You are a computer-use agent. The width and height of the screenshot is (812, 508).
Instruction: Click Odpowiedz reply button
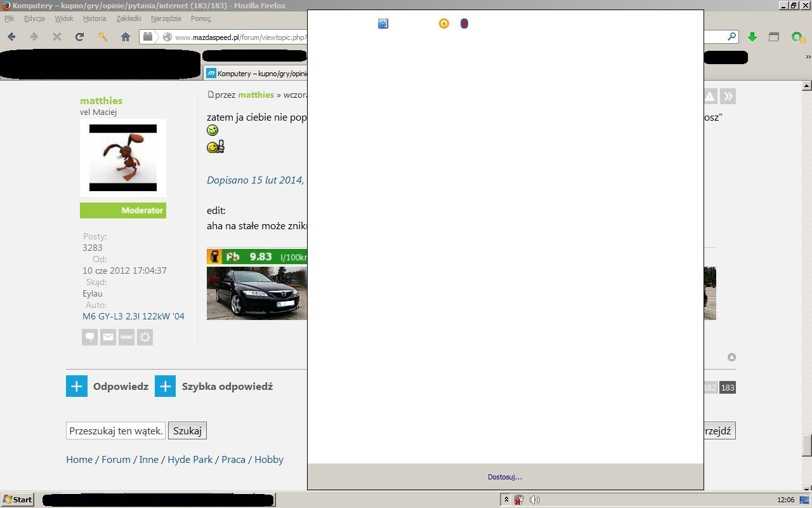point(107,386)
